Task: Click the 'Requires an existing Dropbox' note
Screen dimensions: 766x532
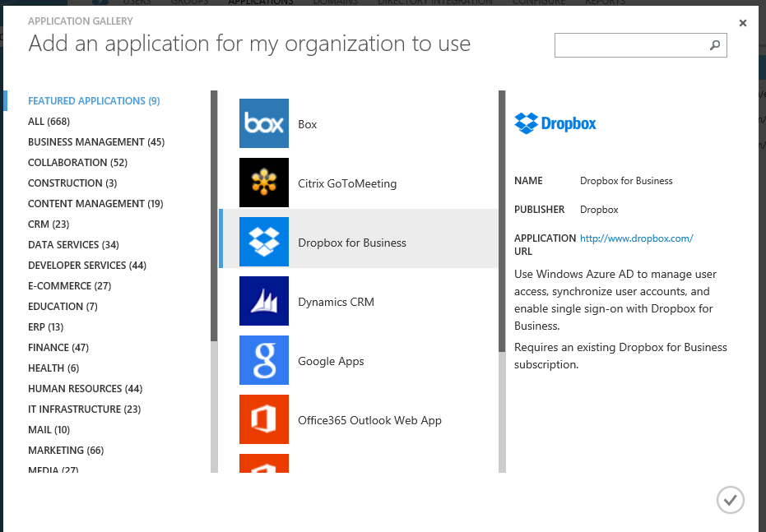Action: [x=620, y=356]
